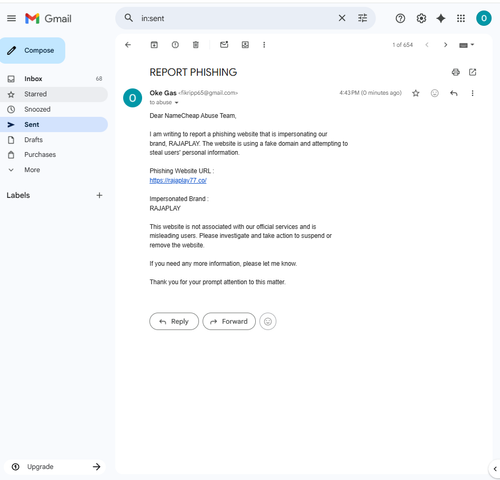This screenshot has height=480, width=500.
Task: Click the REPORT PHISHING subject
Action: 193,72
